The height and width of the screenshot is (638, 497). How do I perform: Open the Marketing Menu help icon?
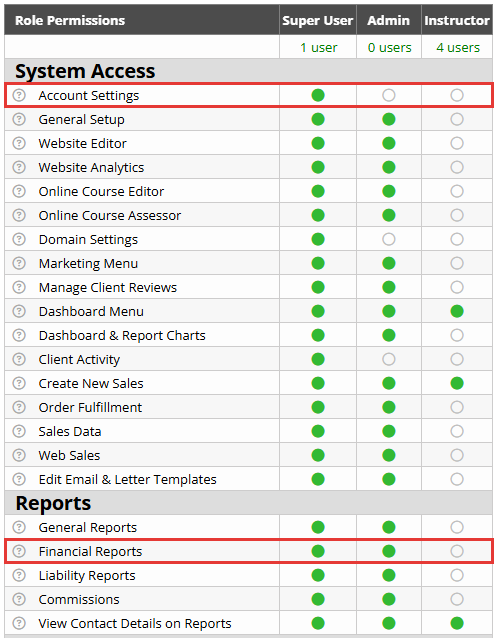[x=19, y=263]
